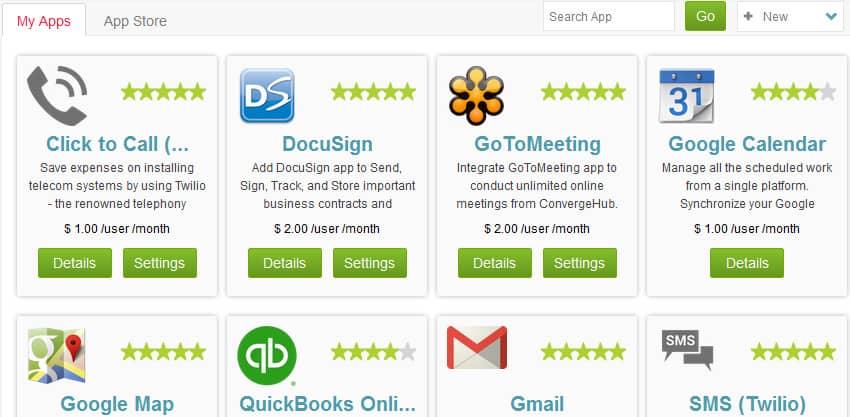Image resolution: width=850 pixels, height=417 pixels.
Task: Open the SMS Twilio speech bubble icon
Action: [x=687, y=350]
